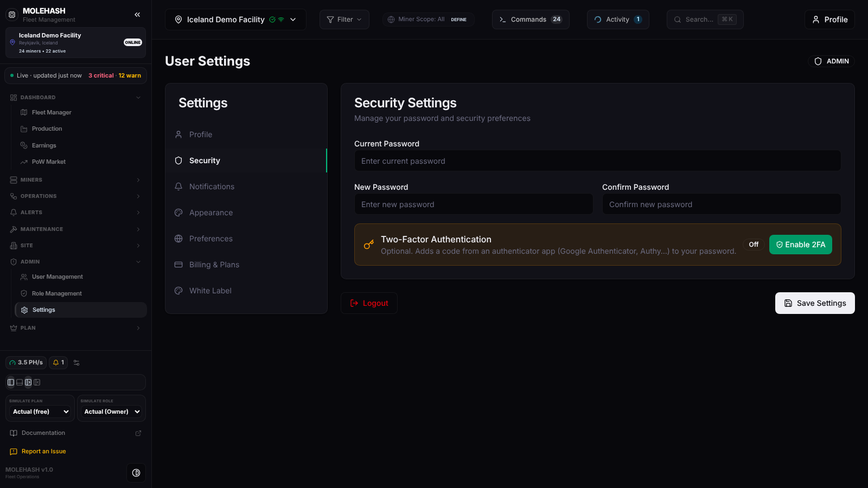Viewport: 868px width, 488px height.
Task: Open the sliders settings icon beside the bell
Action: click(76, 363)
